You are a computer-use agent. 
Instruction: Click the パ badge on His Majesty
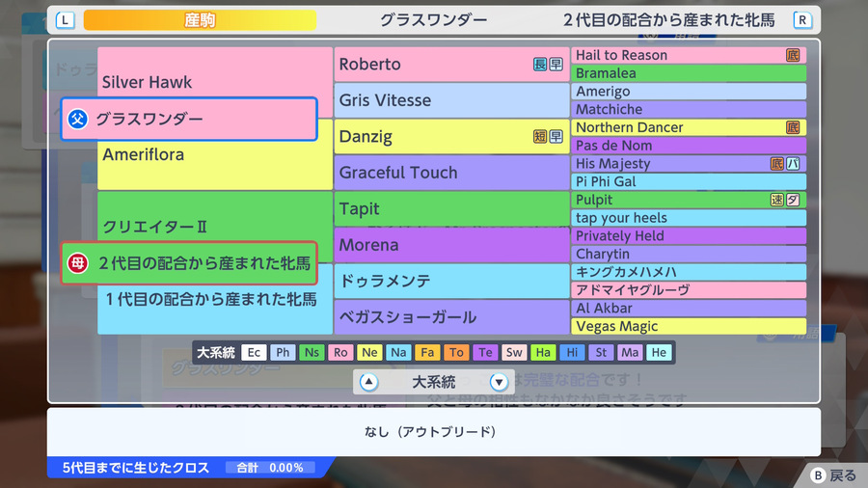pyautogui.click(x=793, y=164)
